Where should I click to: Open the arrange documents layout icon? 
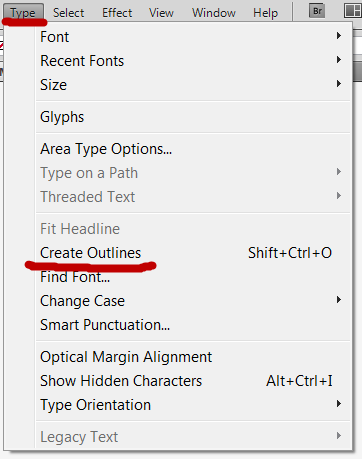click(x=353, y=11)
